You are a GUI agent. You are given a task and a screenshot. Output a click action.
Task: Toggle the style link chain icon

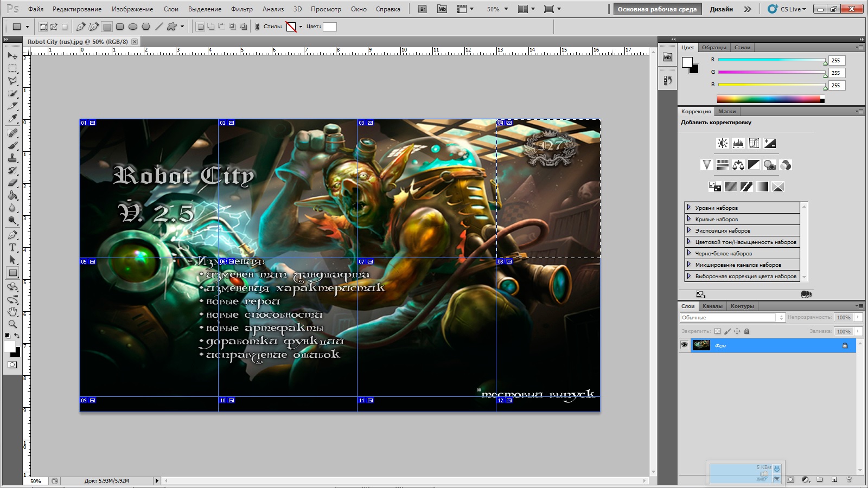tap(257, 27)
